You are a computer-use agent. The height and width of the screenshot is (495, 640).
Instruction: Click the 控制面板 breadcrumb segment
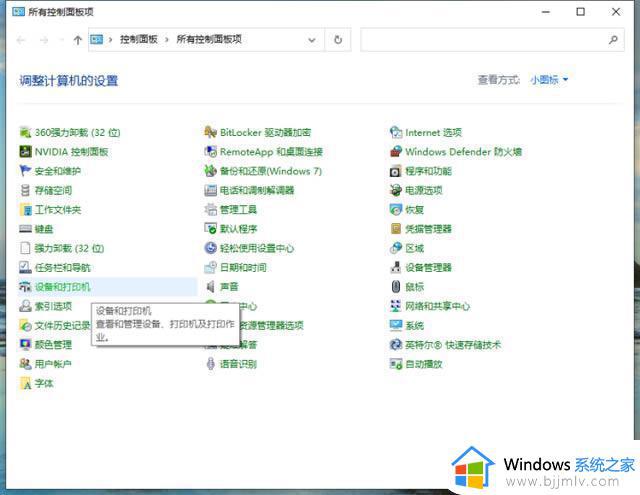[x=139, y=39]
